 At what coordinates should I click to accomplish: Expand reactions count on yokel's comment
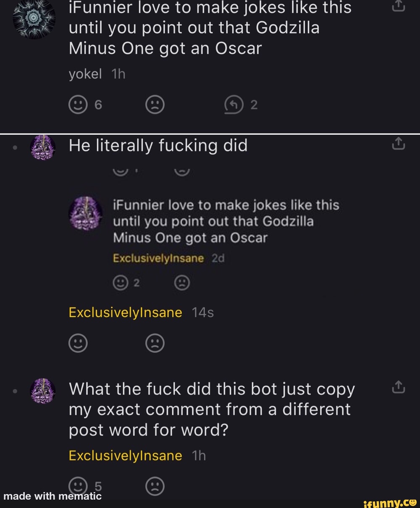pos(98,105)
